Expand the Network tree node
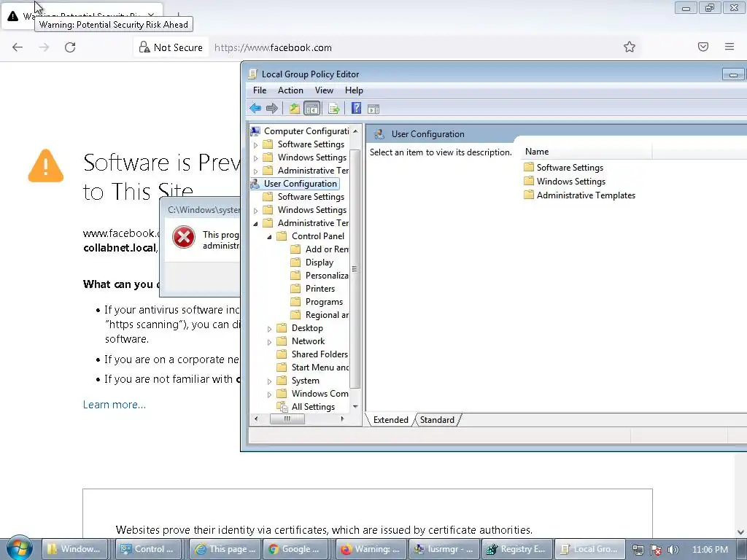Viewport: 747px width, 560px height. [270, 342]
